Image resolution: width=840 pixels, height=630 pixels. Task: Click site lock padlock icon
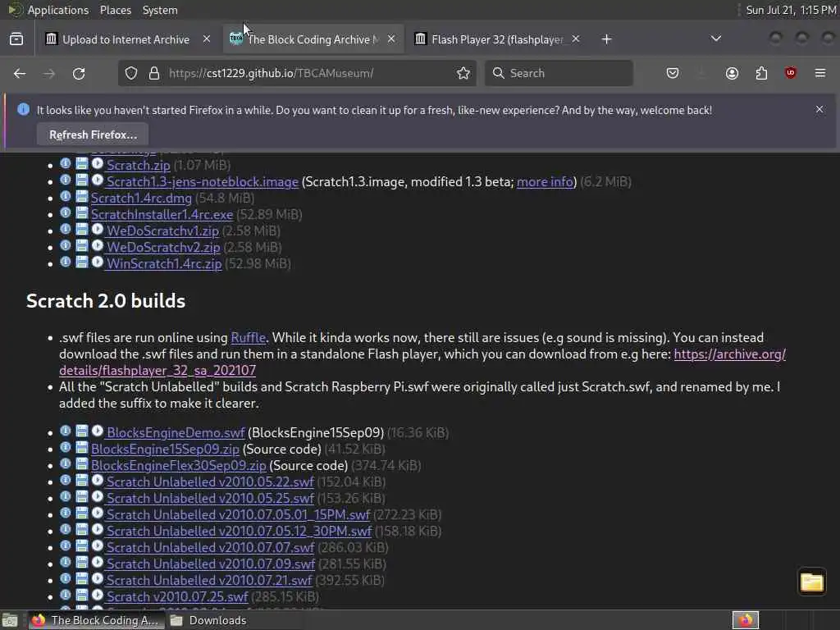click(x=154, y=73)
